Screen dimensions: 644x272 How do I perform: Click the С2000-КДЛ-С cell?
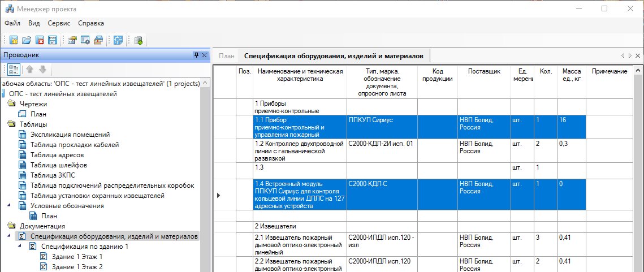coord(382,195)
